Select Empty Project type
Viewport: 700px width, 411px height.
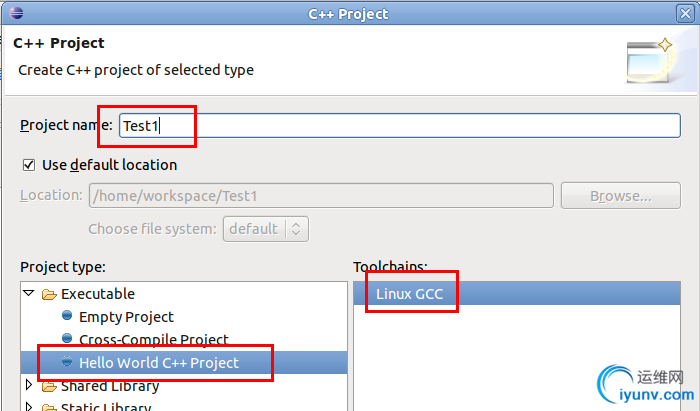coord(126,317)
